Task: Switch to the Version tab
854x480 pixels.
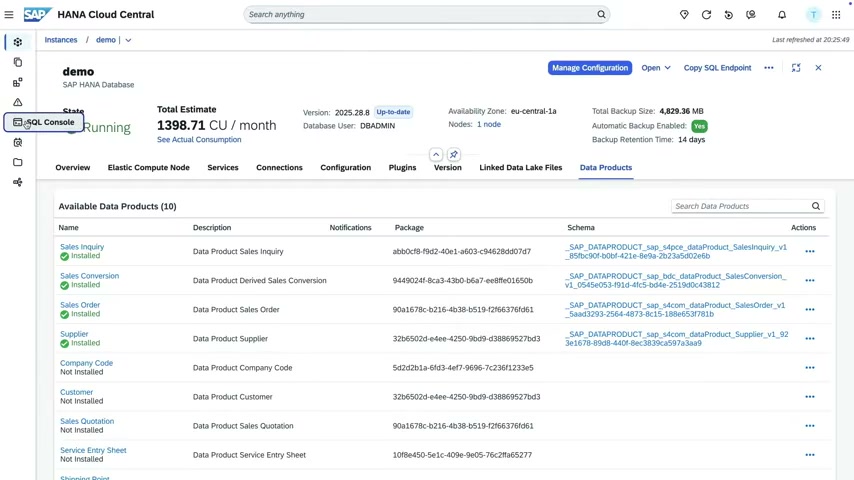Action: [448, 167]
